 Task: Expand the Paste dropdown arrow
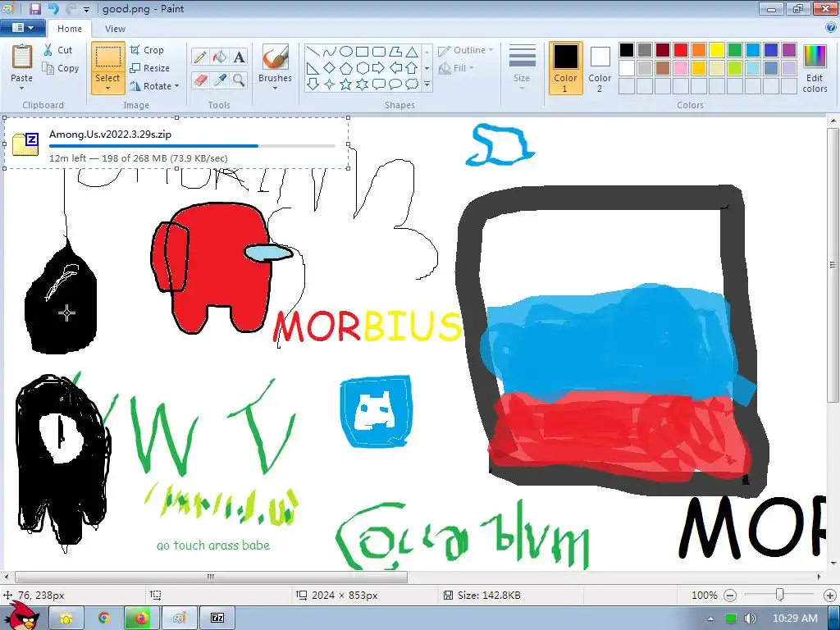[22, 87]
